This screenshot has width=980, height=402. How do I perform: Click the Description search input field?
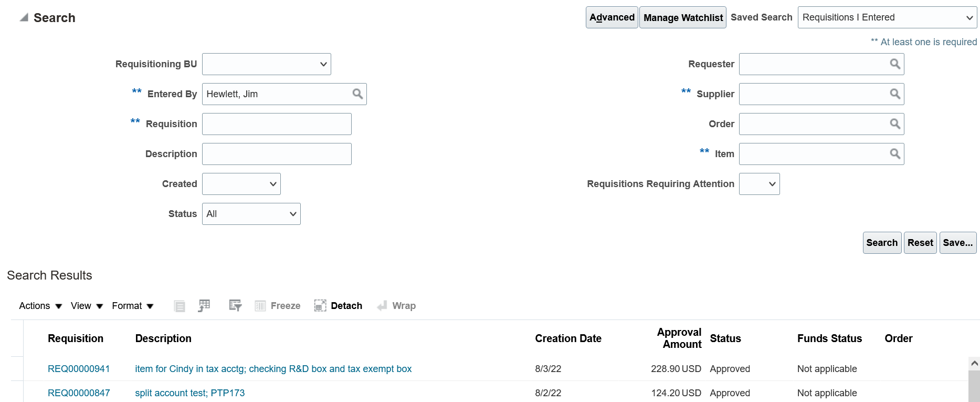pyautogui.click(x=277, y=154)
